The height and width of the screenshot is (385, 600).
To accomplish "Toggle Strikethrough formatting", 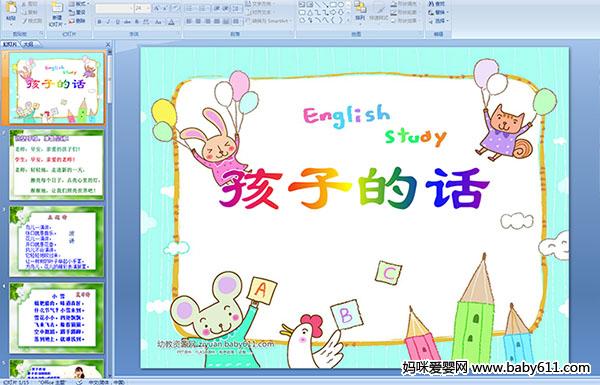I will (x=127, y=22).
